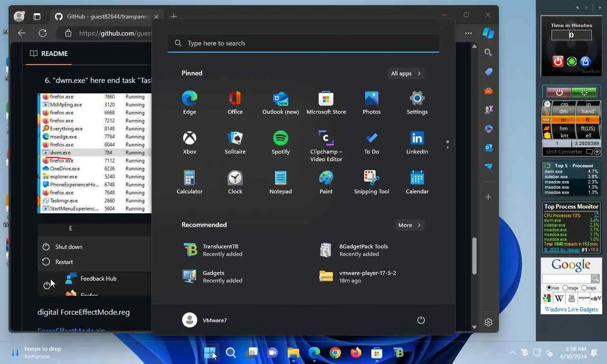
Task: Launch Clock from the Pinned grid
Action: coord(235,182)
